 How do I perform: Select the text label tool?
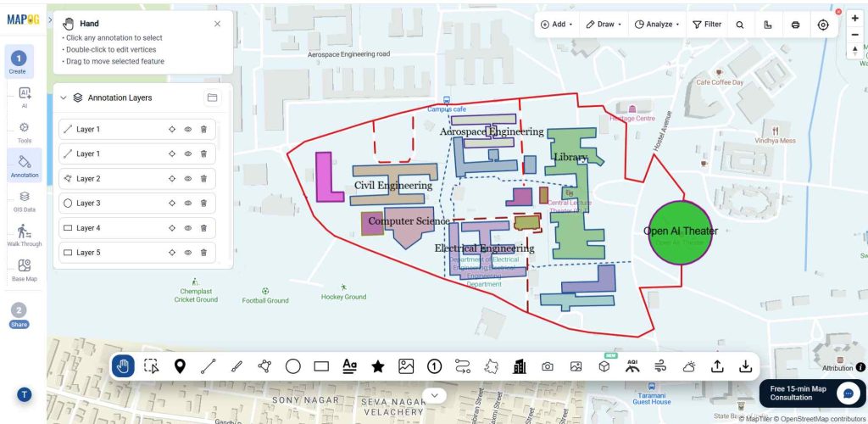pos(349,366)
